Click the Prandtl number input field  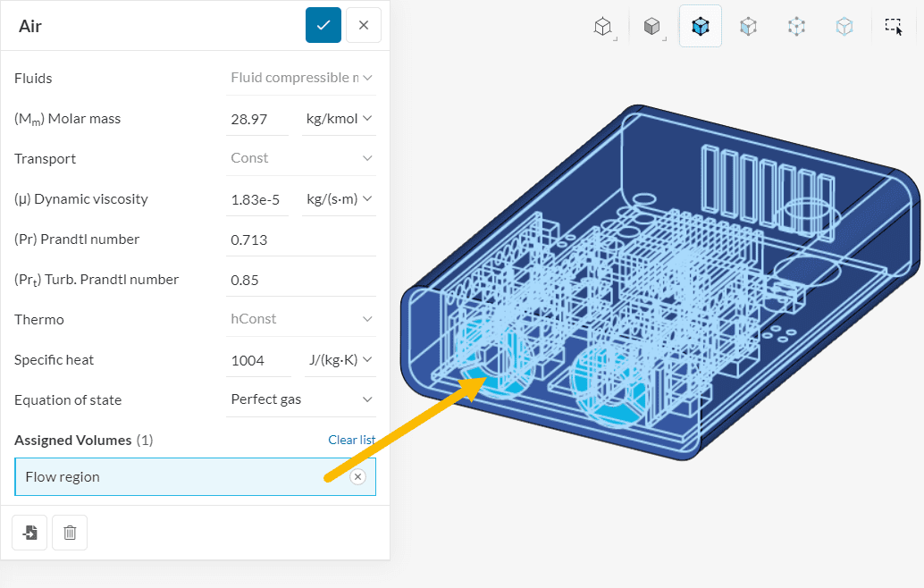coord(302,239)
